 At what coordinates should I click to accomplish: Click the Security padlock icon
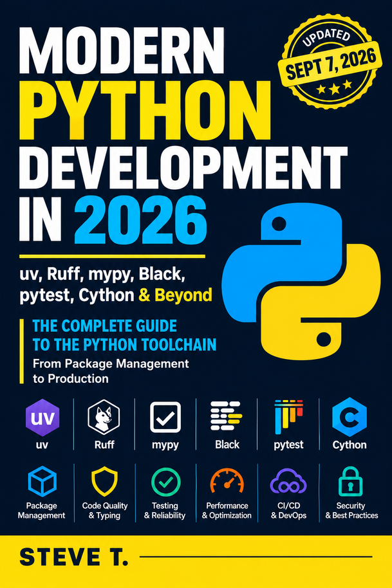click(350, 481)
